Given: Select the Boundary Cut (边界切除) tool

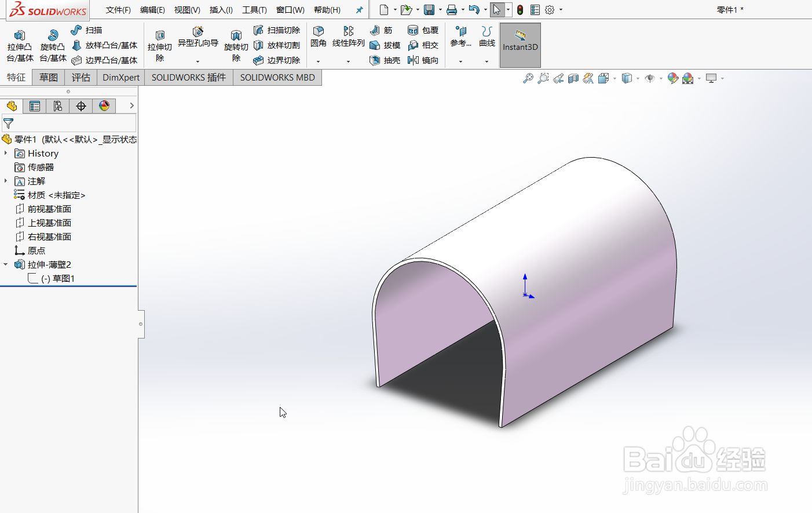Looking at the screenshot, I should click(277, 60).
